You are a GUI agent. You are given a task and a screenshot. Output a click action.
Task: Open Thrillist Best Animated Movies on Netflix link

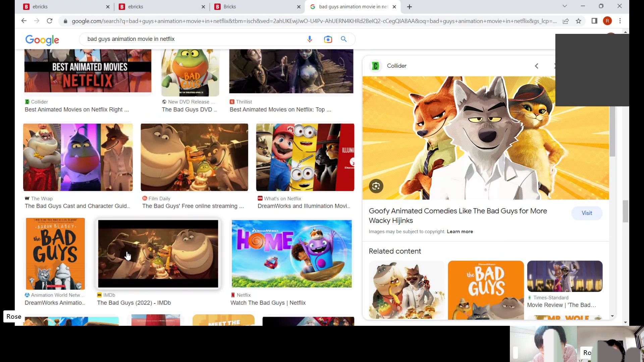click(x=280, y=110)
